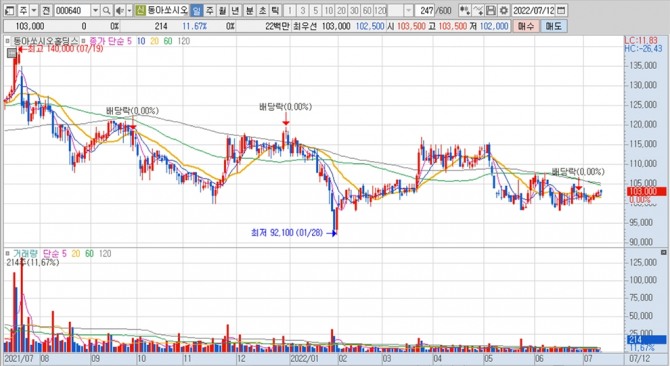Click the candle count field showing 247
The height and width of the screenshot is (366, 670).
coord(425,10)
